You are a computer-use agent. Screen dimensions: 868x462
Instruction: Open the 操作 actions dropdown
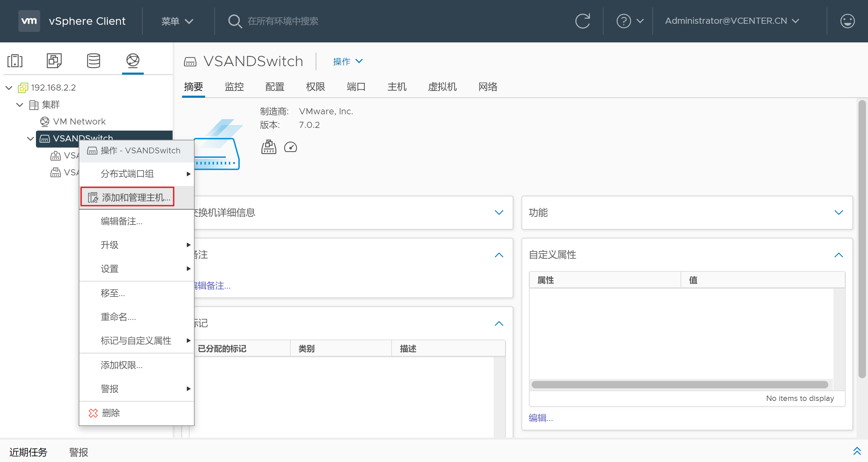(348, 61)
